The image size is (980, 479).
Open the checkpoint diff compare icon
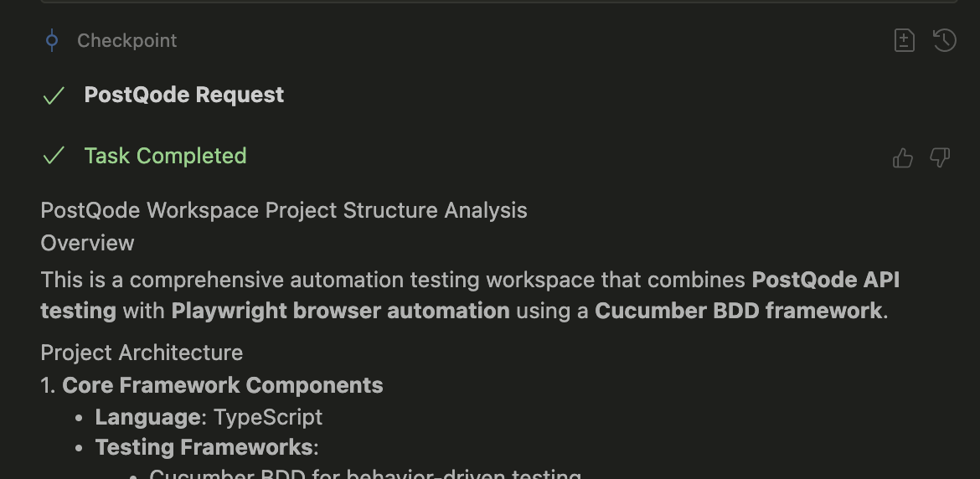[x=905, y=40]
